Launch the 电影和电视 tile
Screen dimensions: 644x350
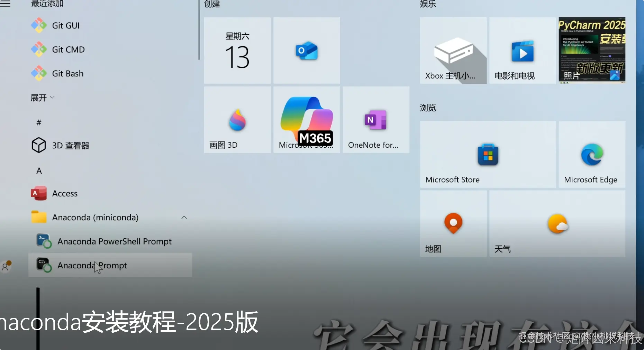(x=523, y=50)
